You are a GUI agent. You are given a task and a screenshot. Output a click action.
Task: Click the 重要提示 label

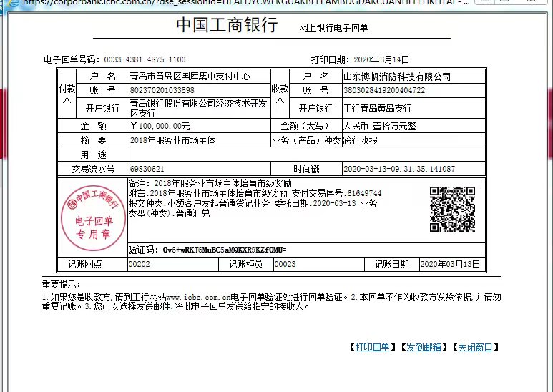[61, 284]
